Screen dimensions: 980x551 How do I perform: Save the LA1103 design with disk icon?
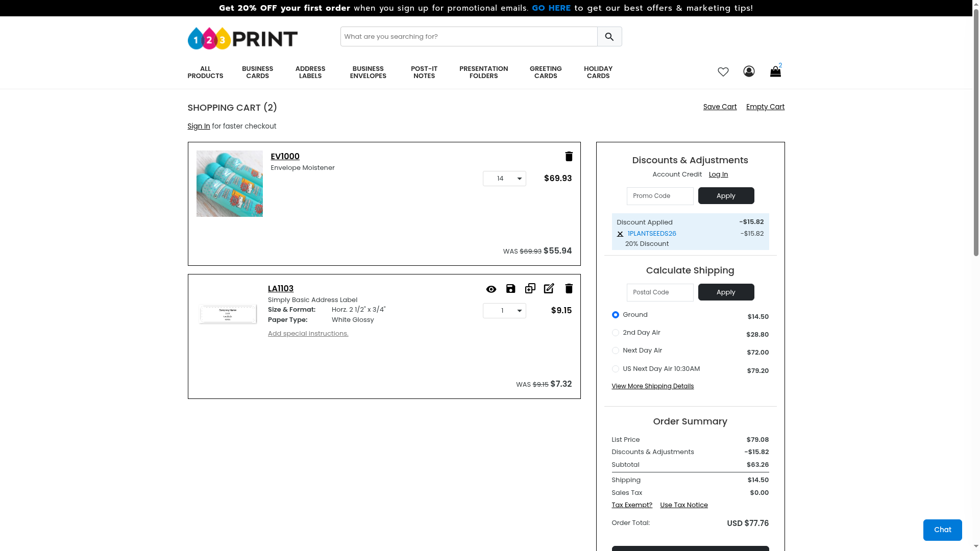(x=510, y=289)
